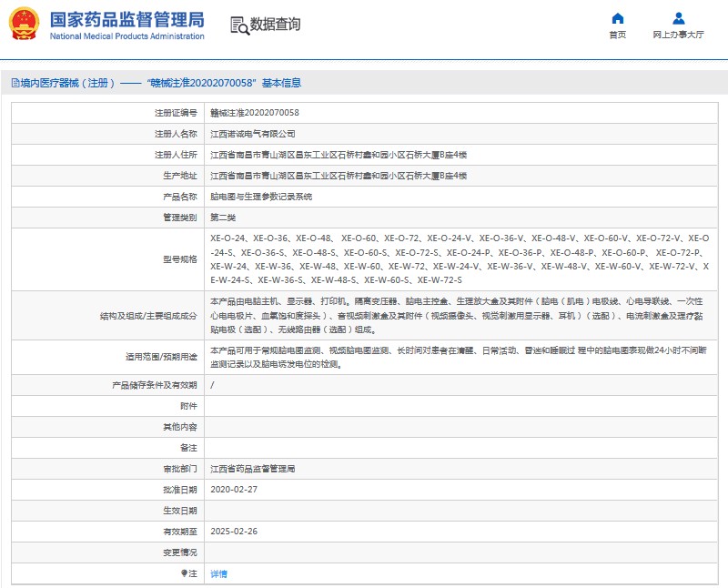The image size is (728, 588).
Task: Open the 首页 navigation label
Action: pos(618,35)
